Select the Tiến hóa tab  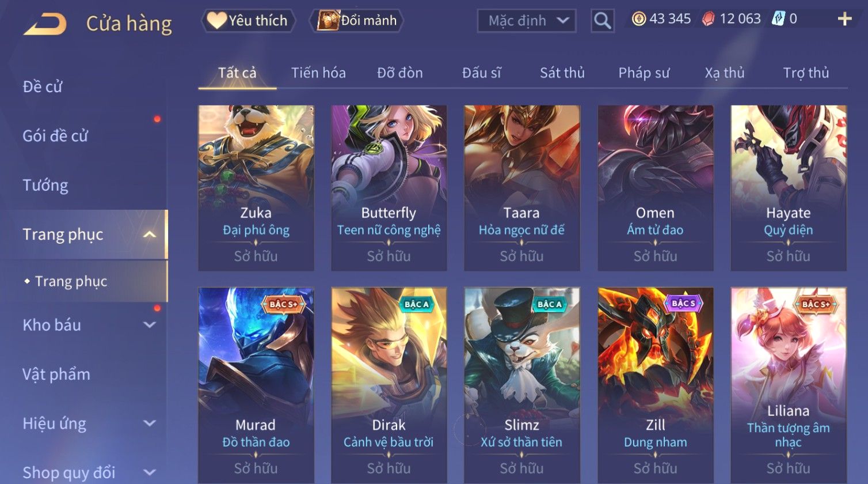(x=318, y=73)
